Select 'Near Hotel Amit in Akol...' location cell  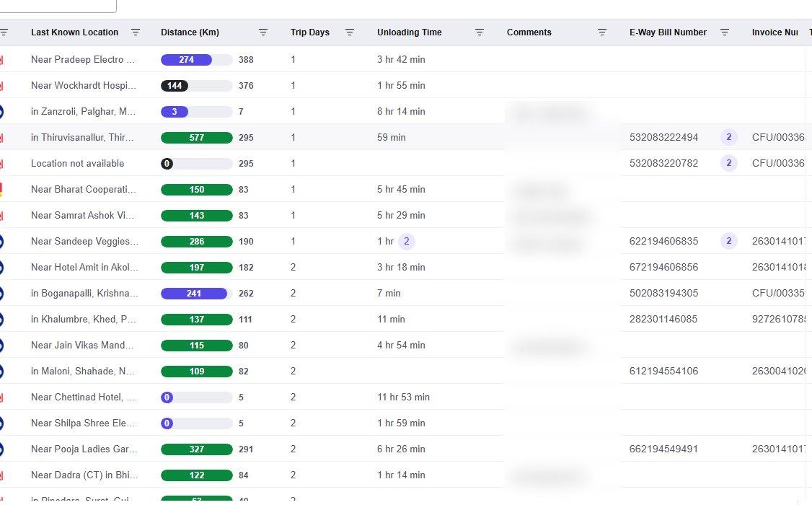coord(84,267)
